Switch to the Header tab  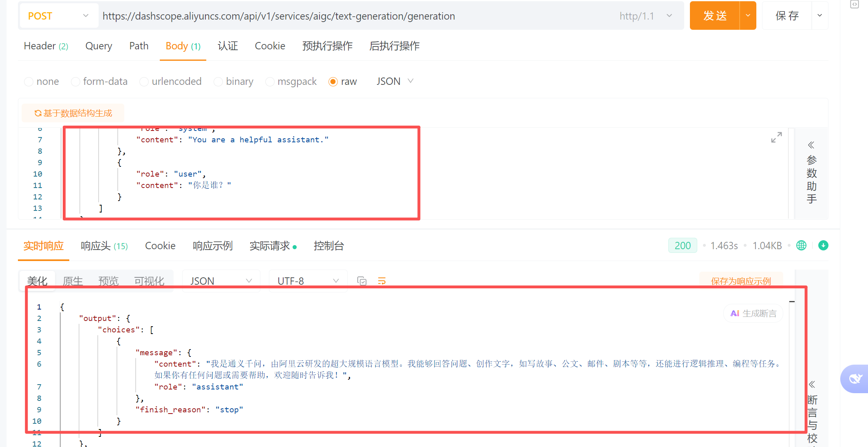tap(46, 46)
